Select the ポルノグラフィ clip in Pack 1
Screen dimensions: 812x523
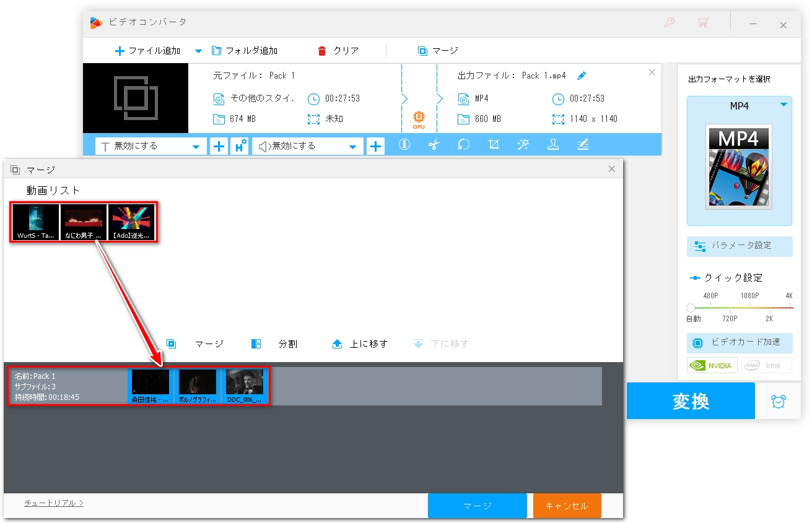point(198,386)
